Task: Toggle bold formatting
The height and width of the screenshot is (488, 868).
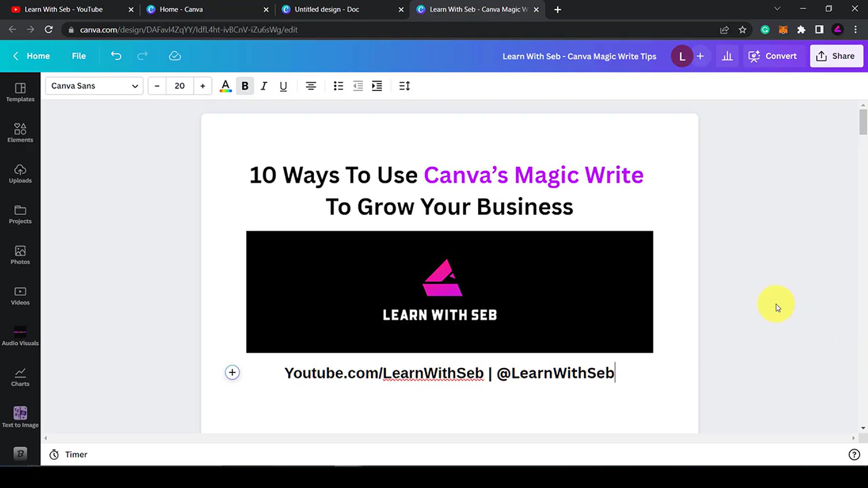Action: 245,86
